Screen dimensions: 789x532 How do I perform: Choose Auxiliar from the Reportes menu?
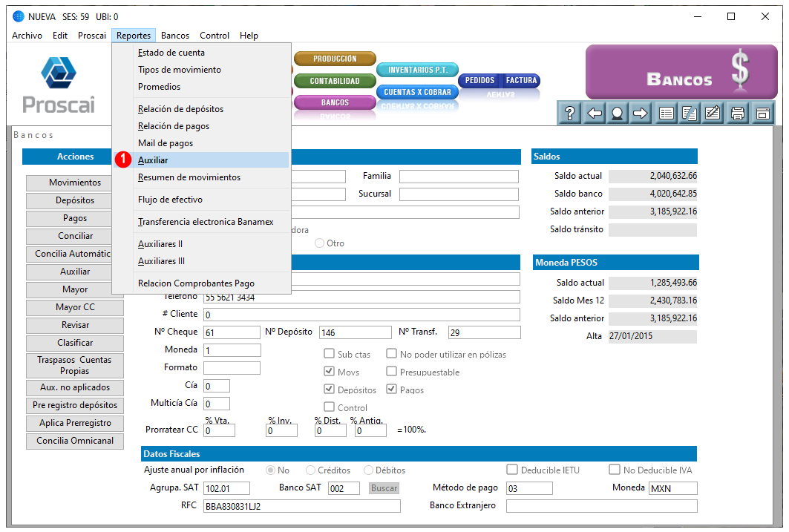tap(153, 160)
